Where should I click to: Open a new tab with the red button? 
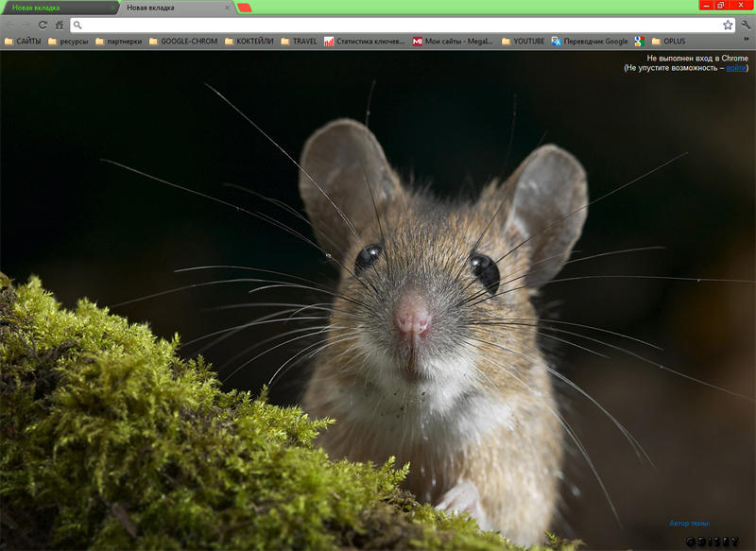click(x=245, y=8)
